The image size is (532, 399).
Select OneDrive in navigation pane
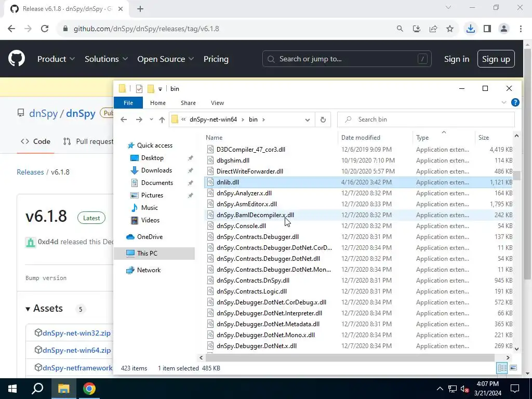click(x=150, y=237)
